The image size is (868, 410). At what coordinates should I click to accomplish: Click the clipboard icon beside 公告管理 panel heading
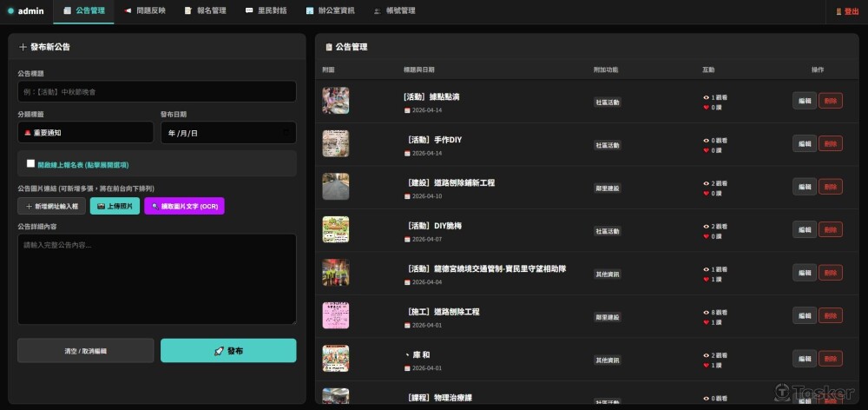[x=329, y=47]
